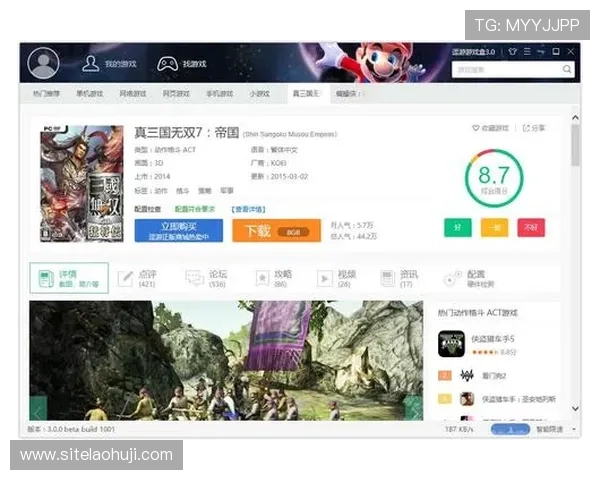
Task: Click the 真三国无双7 cover art
Action: (82, 184)
